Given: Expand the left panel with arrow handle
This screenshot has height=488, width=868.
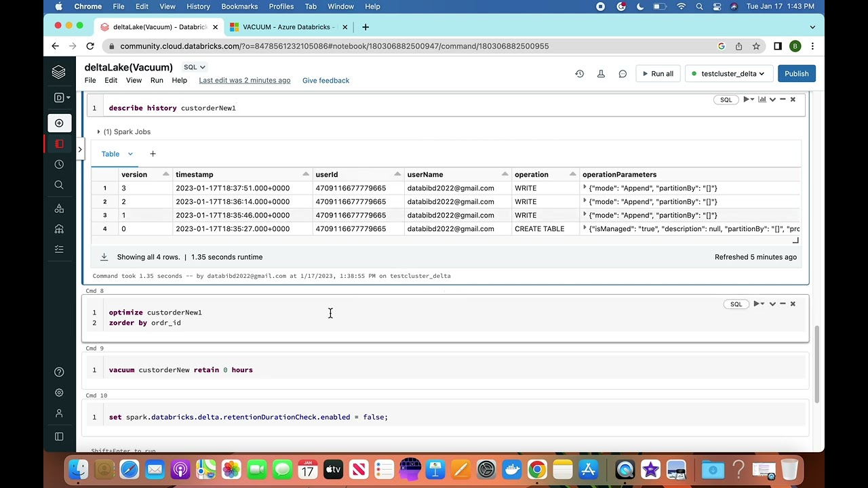Looking at the screenshot, I should coord(80,149).
